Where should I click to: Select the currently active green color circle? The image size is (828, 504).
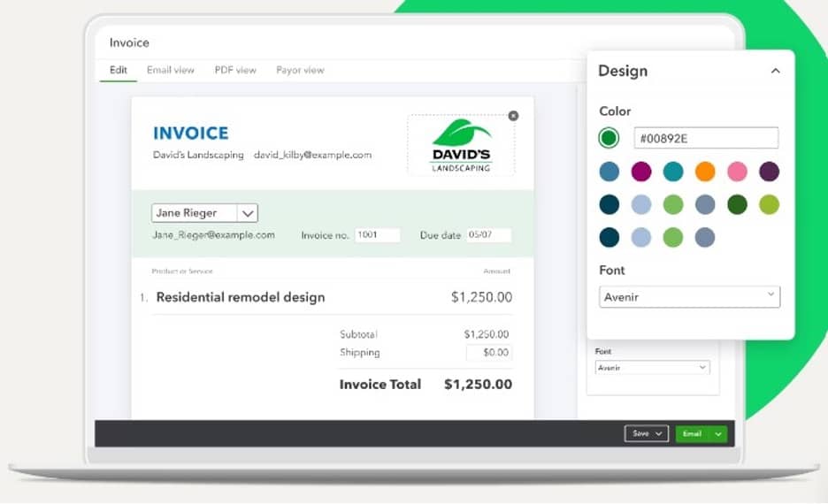coord(609,138)
